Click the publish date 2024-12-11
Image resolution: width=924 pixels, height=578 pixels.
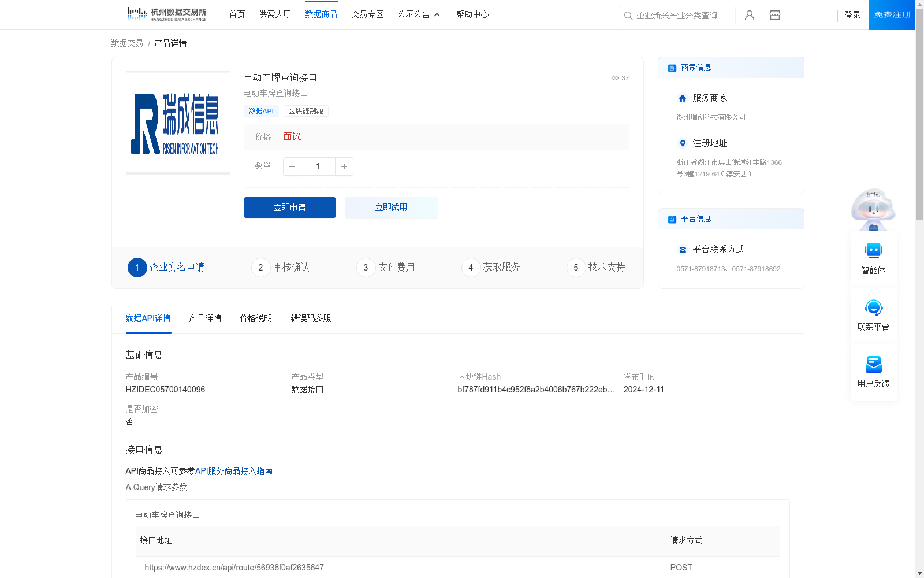pos(644,390)
